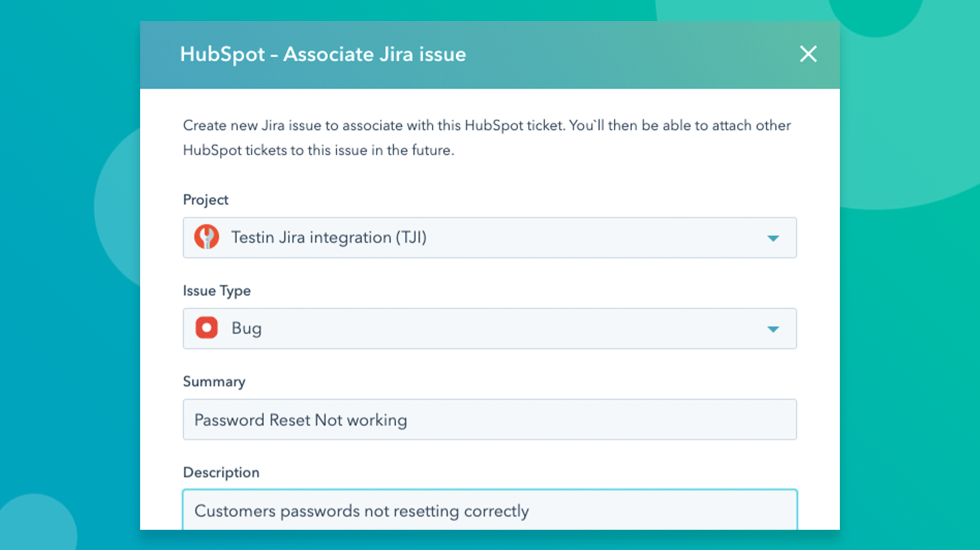Click "Customers passwords not resetting correctly" text
This screenshot has width=980, height=551.
tap(361, 511)
